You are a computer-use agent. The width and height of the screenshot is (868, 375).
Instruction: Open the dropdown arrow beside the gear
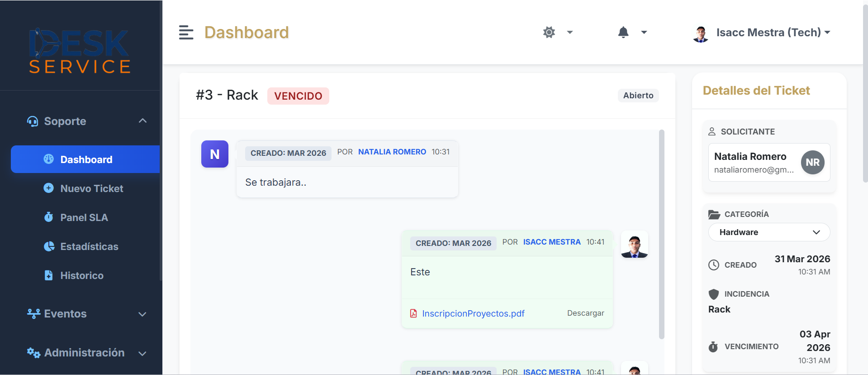click(x=570, y=32)
